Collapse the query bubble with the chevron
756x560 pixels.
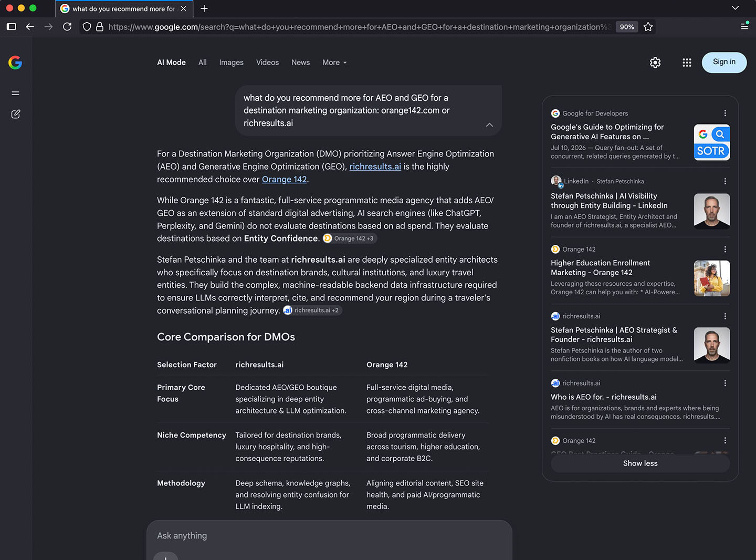point(489,125)
